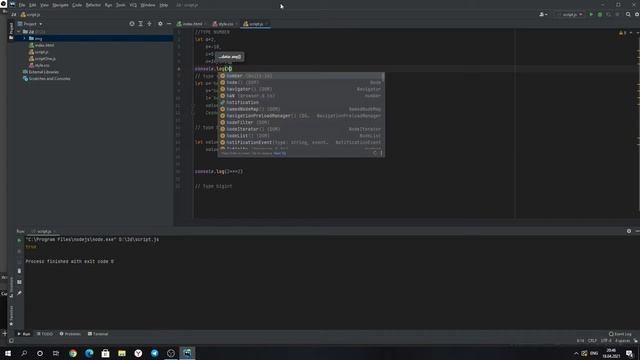Image resolution: width=640 pixels, height=360 pixels.
Task: Choose NodeFilter suggestion in autocomplete
Action: pos(301,122)
